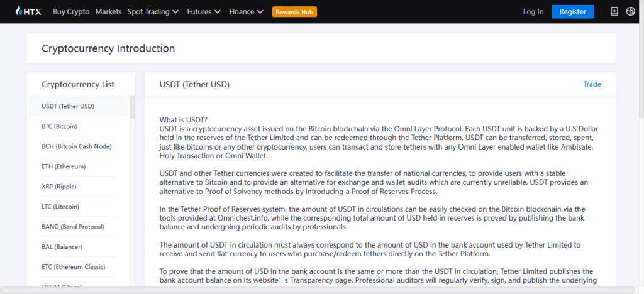The image size is (644, 294).
Task: Select BCH (Bitcoin Cash Node)
Action: tap(79, 146)
